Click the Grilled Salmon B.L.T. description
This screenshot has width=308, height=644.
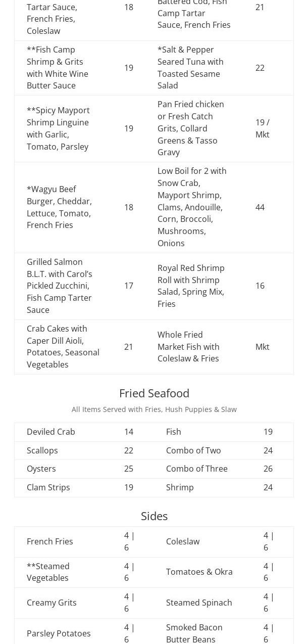coord(59,286)
